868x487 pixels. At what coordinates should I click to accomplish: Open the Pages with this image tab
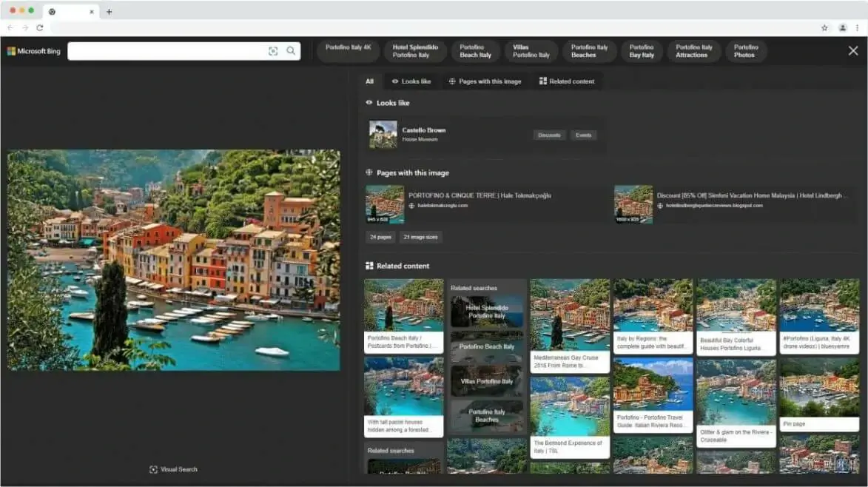485,81
